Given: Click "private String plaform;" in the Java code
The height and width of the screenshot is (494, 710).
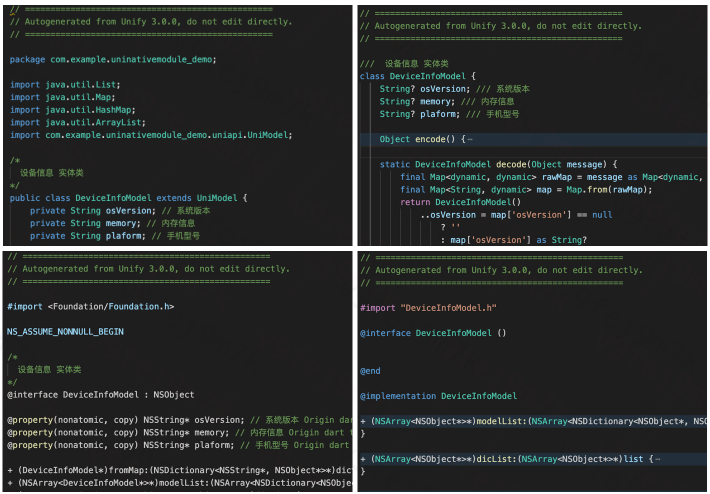Looking at the screenshot, I should click(x=88, y=236).
